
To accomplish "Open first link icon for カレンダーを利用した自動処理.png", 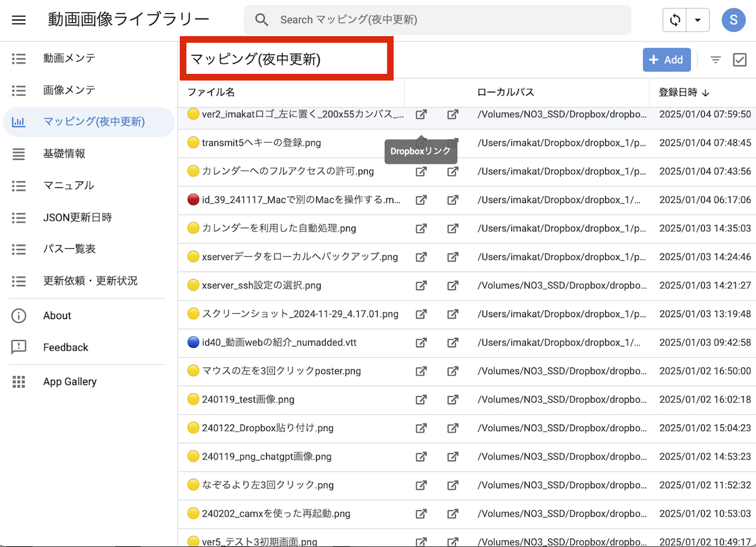I will pos(421,229).
